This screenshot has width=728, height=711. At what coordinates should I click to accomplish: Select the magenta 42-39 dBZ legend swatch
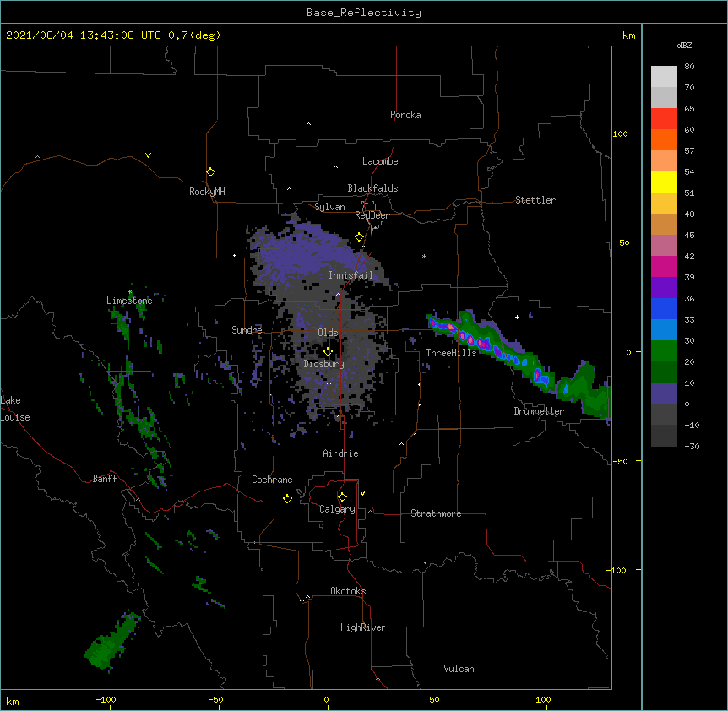(x=664, y=266)
